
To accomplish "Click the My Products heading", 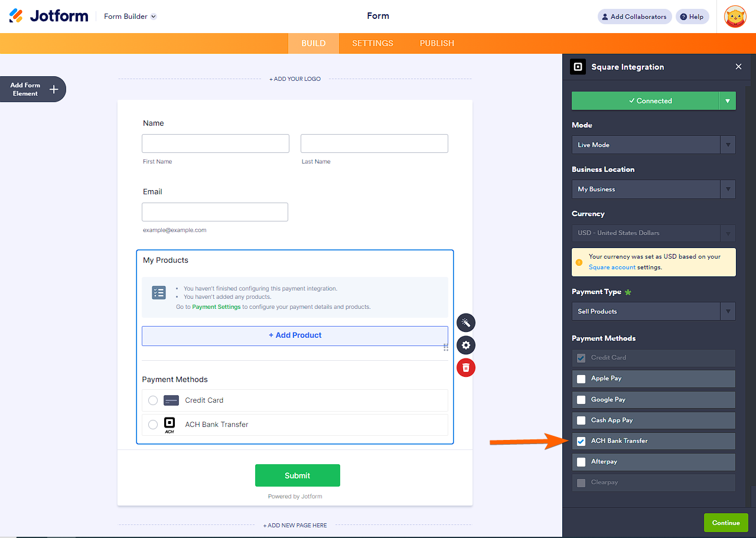I will [166, 260].
